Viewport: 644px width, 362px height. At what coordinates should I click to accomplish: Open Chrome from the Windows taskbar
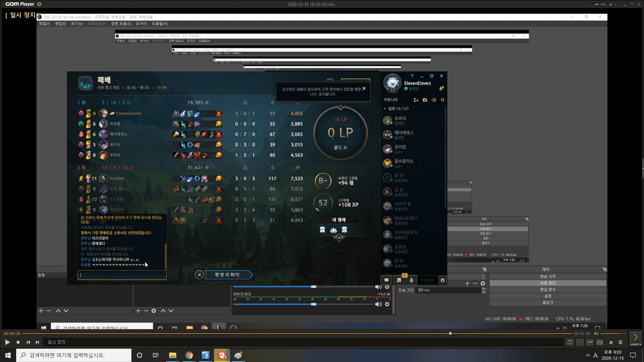click(x=189, y=355)
